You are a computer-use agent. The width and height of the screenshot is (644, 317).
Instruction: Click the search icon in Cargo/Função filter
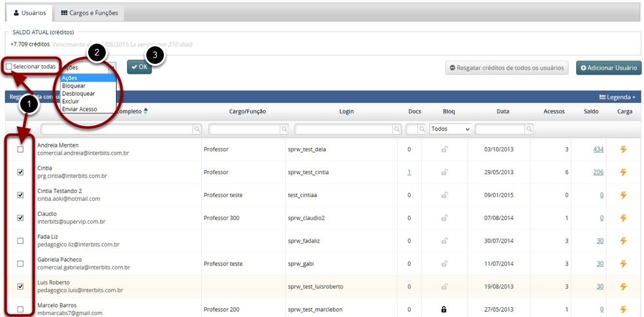(x=284, y=130)
